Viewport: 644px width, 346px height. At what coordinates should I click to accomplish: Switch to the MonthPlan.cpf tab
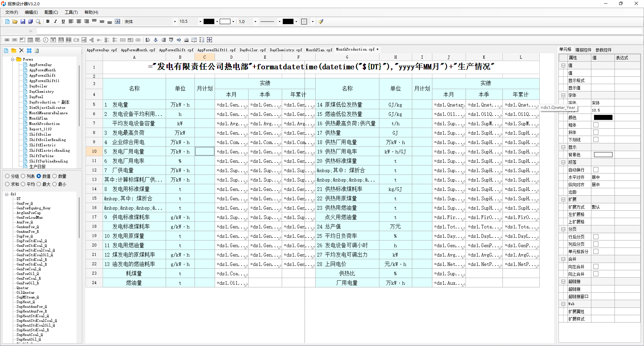319,50
